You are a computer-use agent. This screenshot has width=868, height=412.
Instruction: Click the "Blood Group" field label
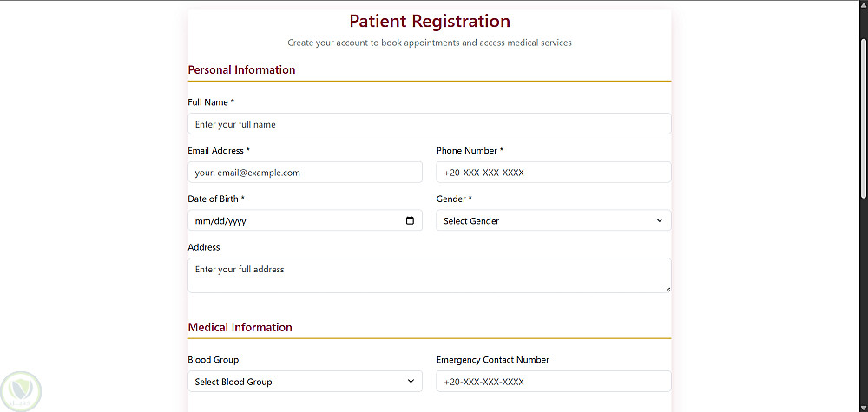pyautogui.click(x=214, y=359)
